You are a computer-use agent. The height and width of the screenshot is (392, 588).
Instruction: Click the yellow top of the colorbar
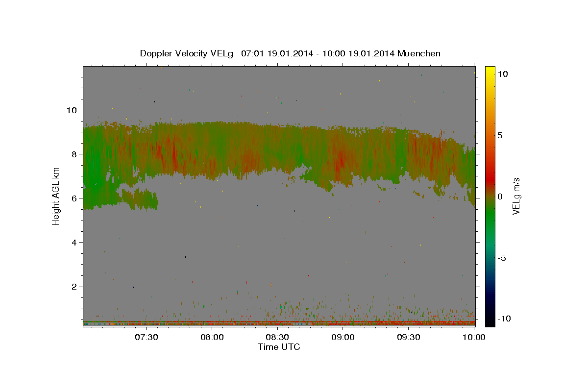490,70
